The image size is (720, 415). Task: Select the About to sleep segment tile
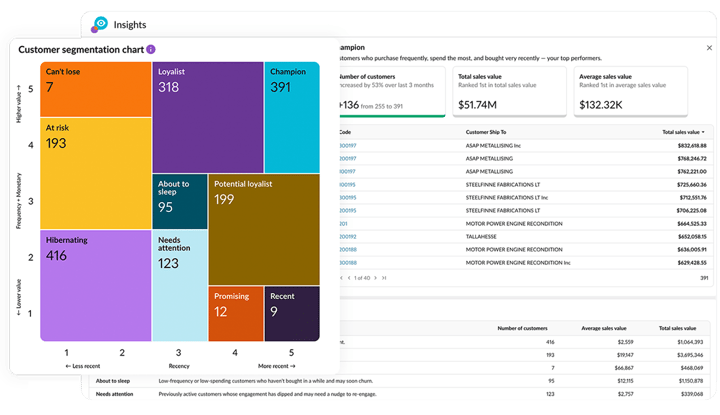pyautogui.click(x=180, y=202)
